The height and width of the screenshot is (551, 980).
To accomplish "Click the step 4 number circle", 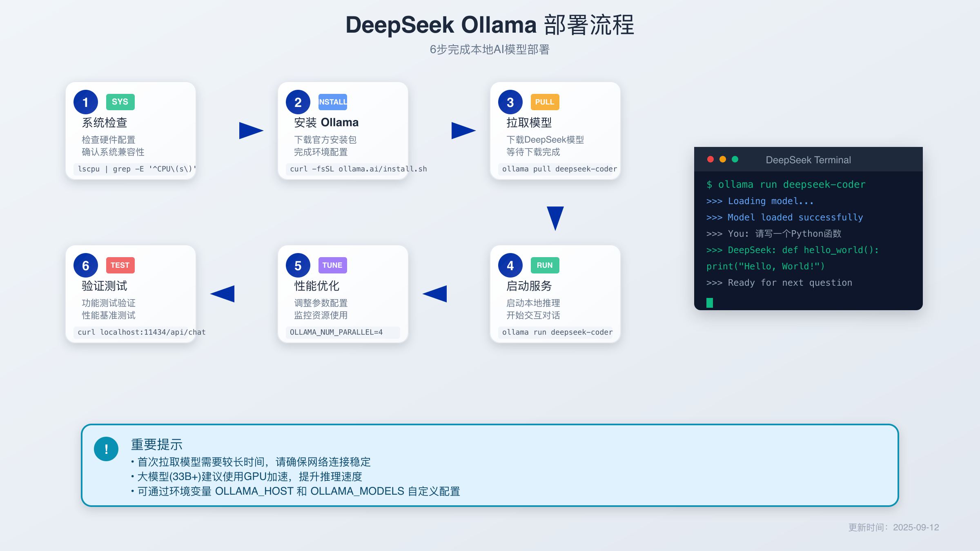I will (510, 265).
